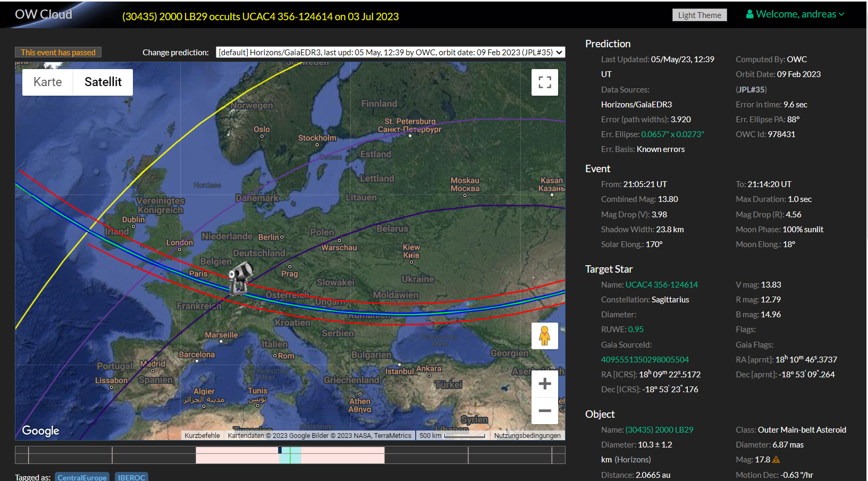Toggle fullscreen map view

click(544, 82)
